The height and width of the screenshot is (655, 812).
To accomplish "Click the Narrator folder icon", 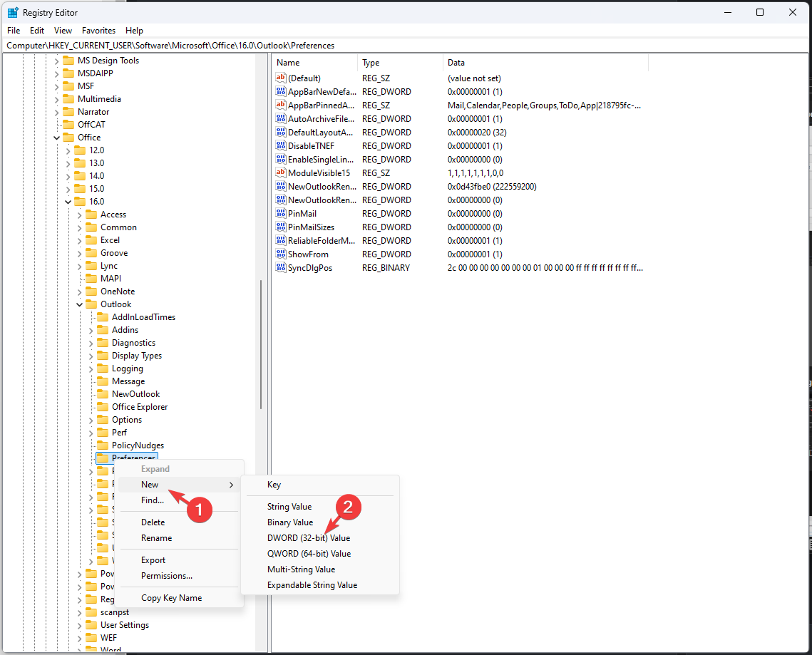I will click(68, 111).
